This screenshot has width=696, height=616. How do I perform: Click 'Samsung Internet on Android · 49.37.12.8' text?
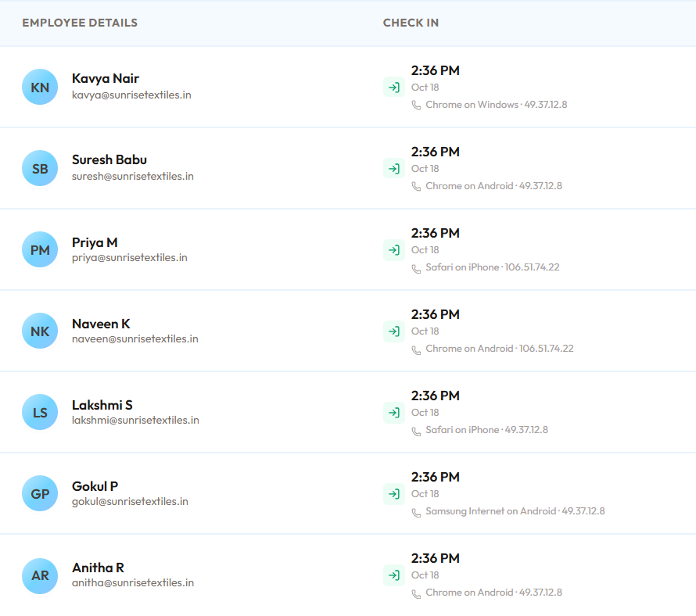[x=515, y=511]
